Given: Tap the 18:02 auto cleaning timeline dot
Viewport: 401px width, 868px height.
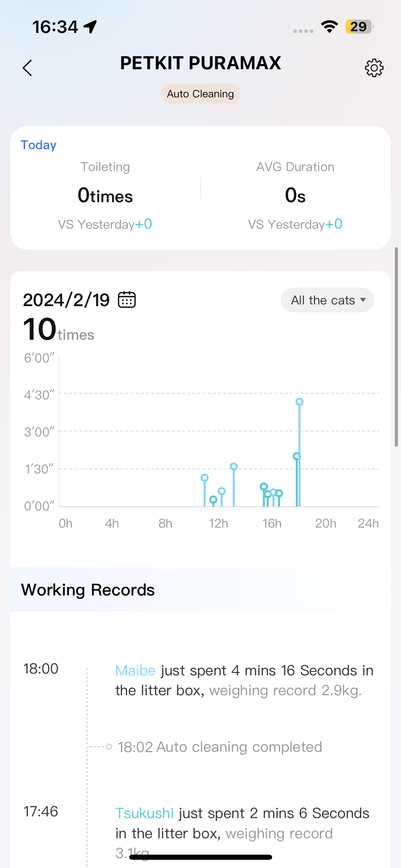Looking at the screenshot, I should [x=109, y=746].
